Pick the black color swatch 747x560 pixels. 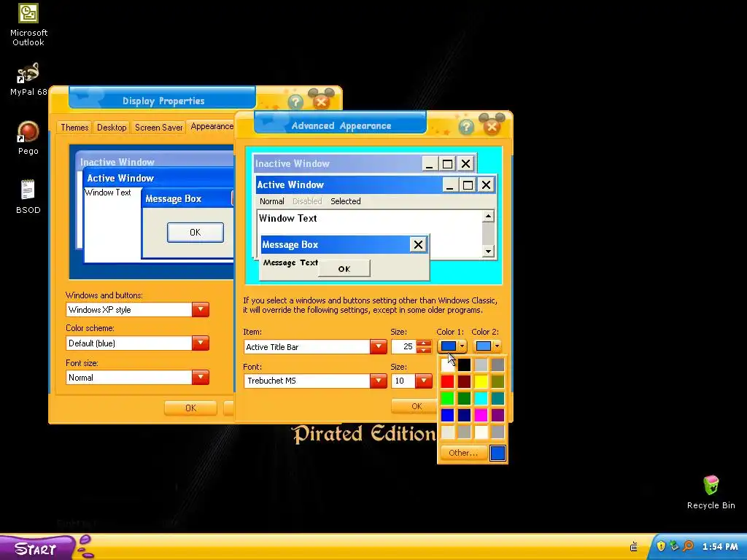point(464,365)
